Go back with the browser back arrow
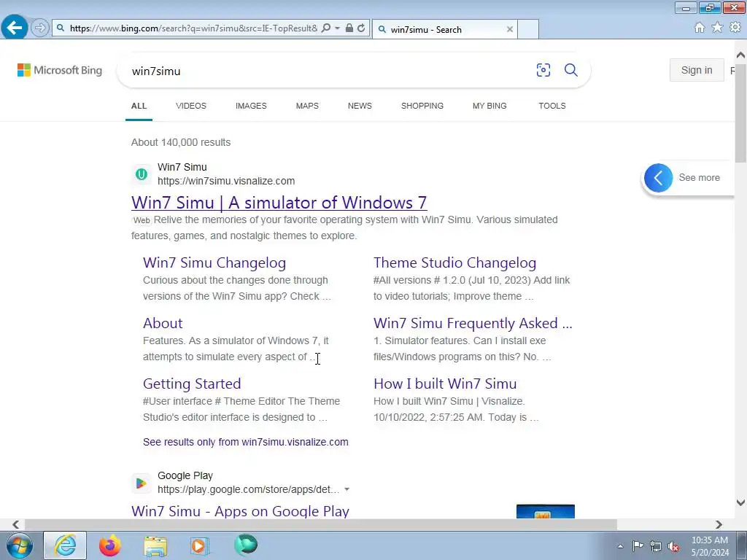Viewport: 747px width, 560px height. pyautogui.click(x=15, y=28)
